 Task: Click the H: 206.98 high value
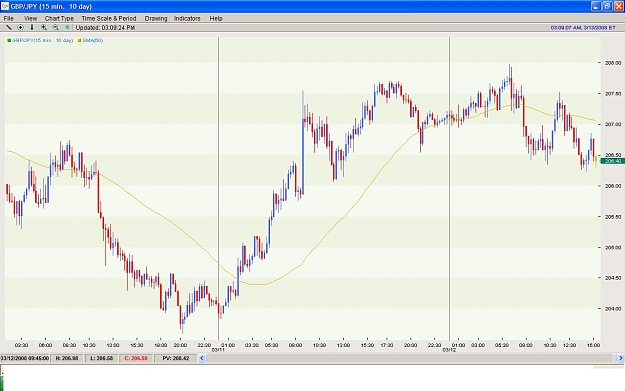[x=67, y=358]
